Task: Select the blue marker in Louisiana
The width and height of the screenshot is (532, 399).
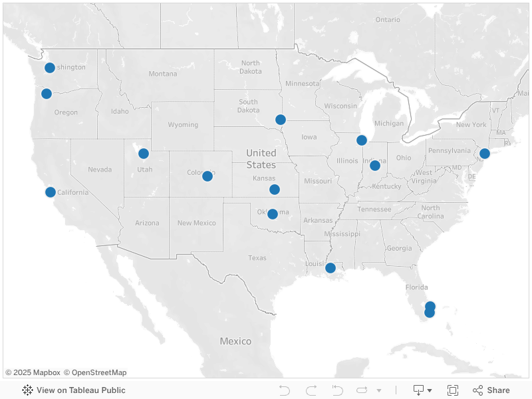Action: tap(331, 268)
